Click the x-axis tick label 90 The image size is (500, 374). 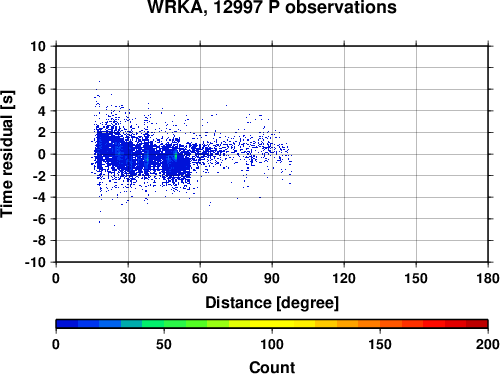click(272, 278)
